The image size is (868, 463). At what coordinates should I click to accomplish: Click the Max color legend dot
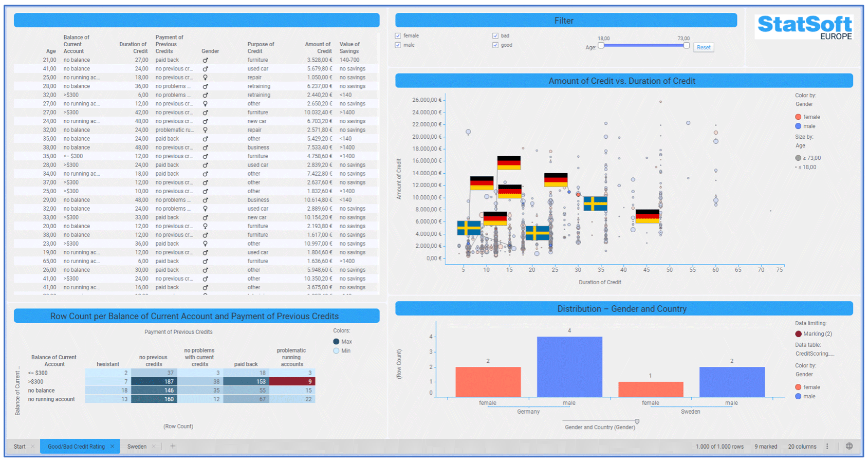335,341
